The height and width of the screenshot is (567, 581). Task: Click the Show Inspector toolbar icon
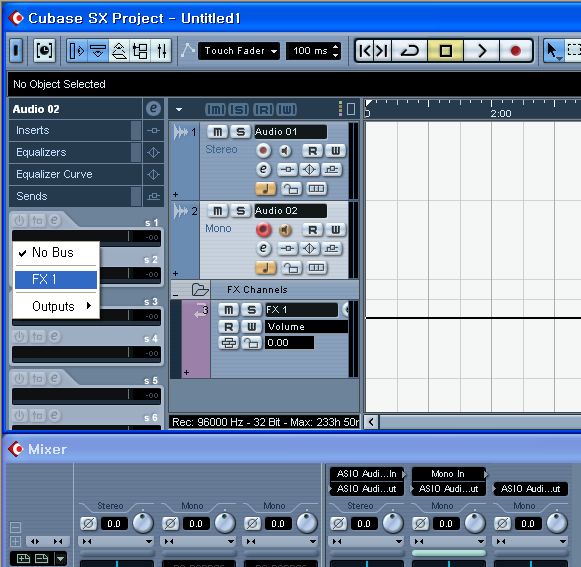click(77, 50)
